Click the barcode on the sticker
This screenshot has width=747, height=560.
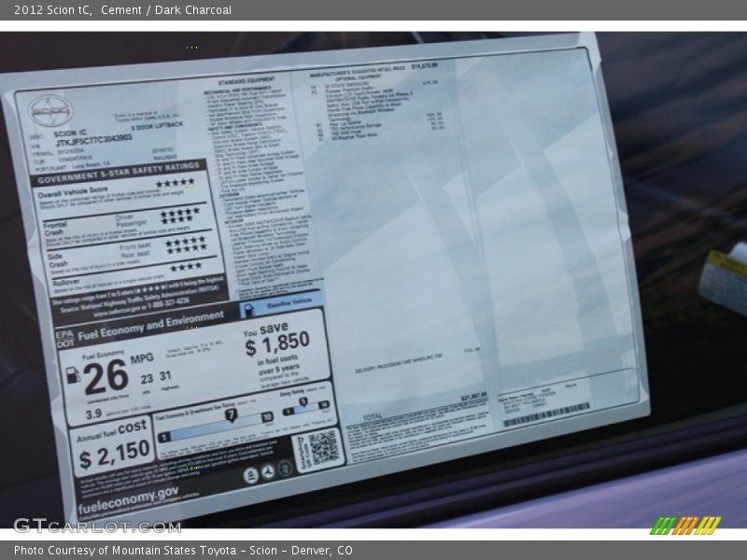click(546, 414)
